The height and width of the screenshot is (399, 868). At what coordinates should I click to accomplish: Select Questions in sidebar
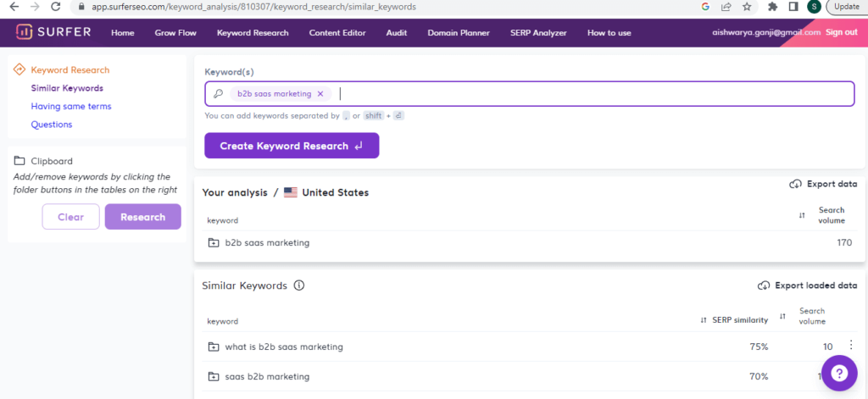coord(52,125)
